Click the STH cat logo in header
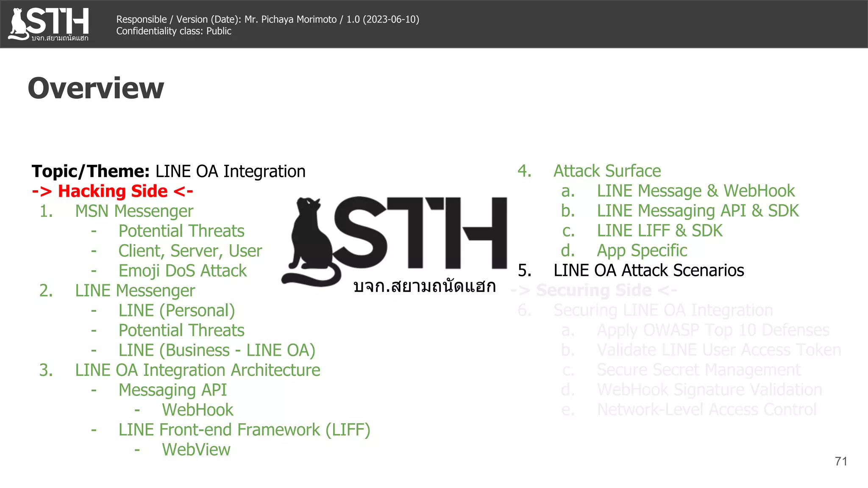 48,24
